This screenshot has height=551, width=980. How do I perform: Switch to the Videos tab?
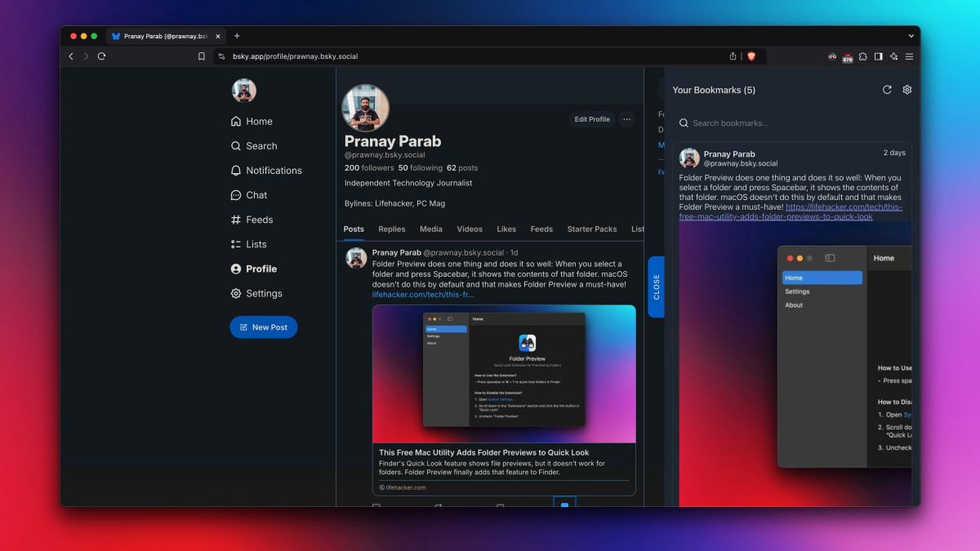(470, 229)
